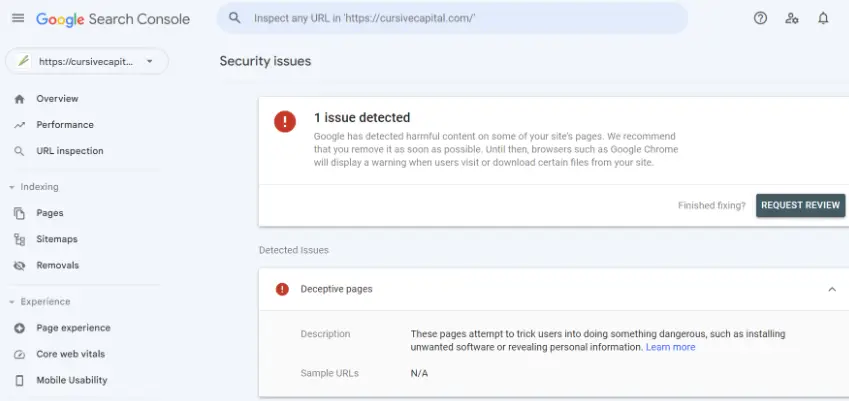Click the search magnifier icon in URL bar
The height and width of the screenshot is (401, 849).
click(x=235, y=18)
